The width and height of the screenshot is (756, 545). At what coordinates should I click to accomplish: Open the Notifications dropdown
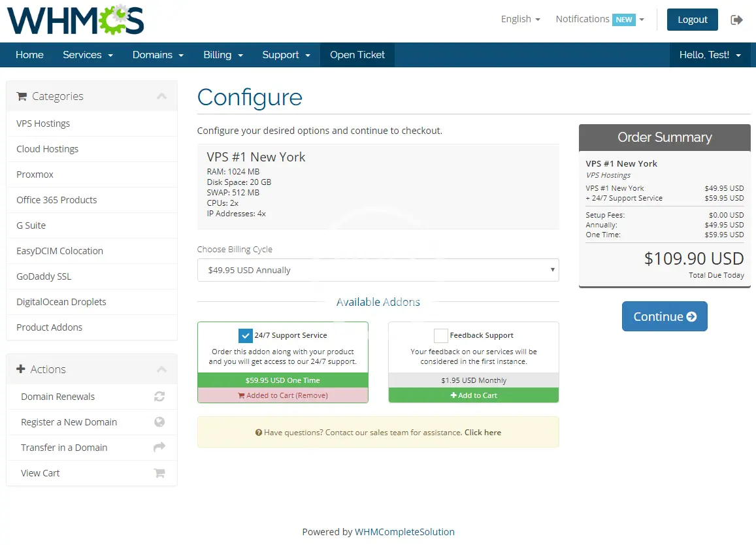[x=599, y=20]
